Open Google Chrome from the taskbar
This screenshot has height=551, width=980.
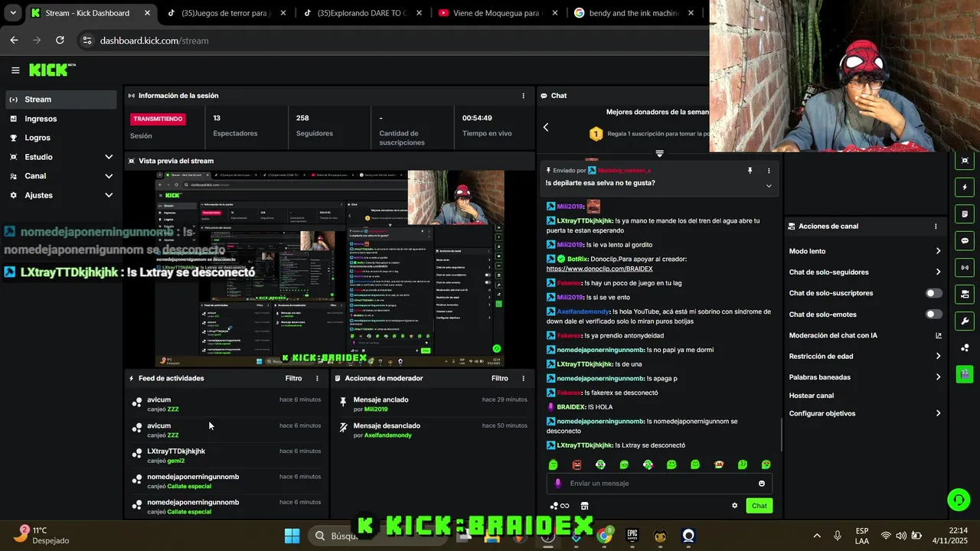(x=604, y=536)
